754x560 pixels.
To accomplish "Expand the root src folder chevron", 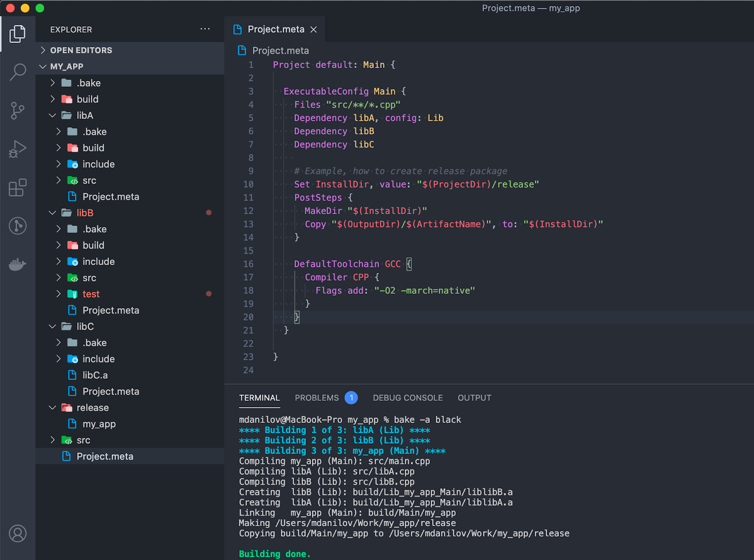I will [53, 440].
